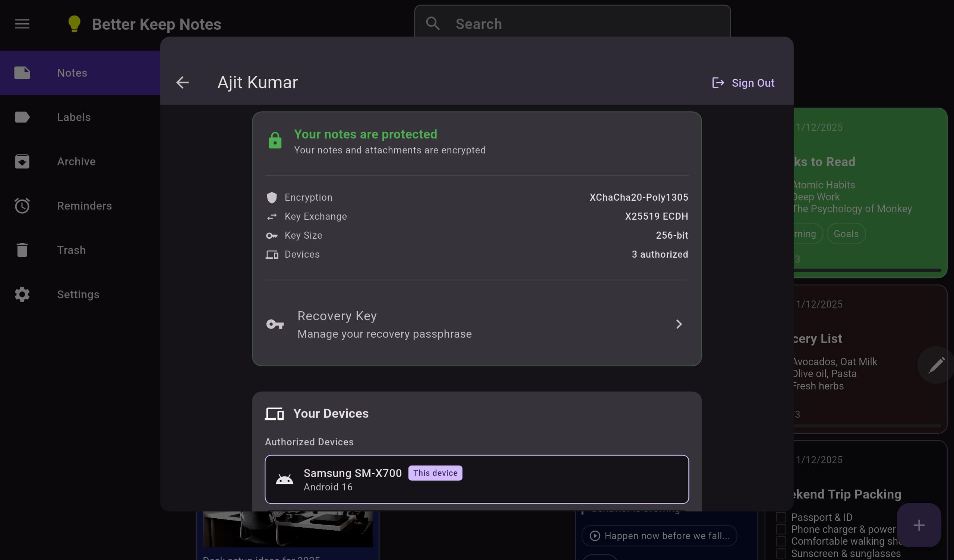Screen dimensions: 954x560
Task: Open Trash using the trash can icon
Action: (22, 250)
